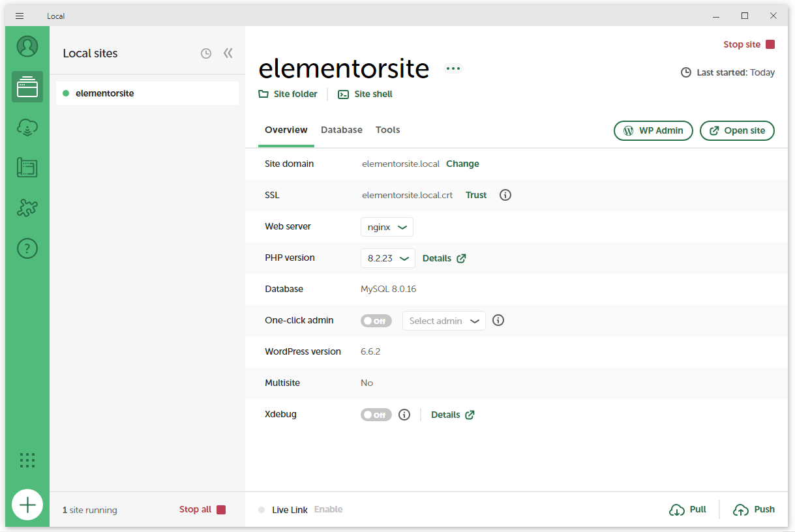Open Connect cloud icon in sidebar
This screenshot has width=795, height=532.
[x=27, y=128]
